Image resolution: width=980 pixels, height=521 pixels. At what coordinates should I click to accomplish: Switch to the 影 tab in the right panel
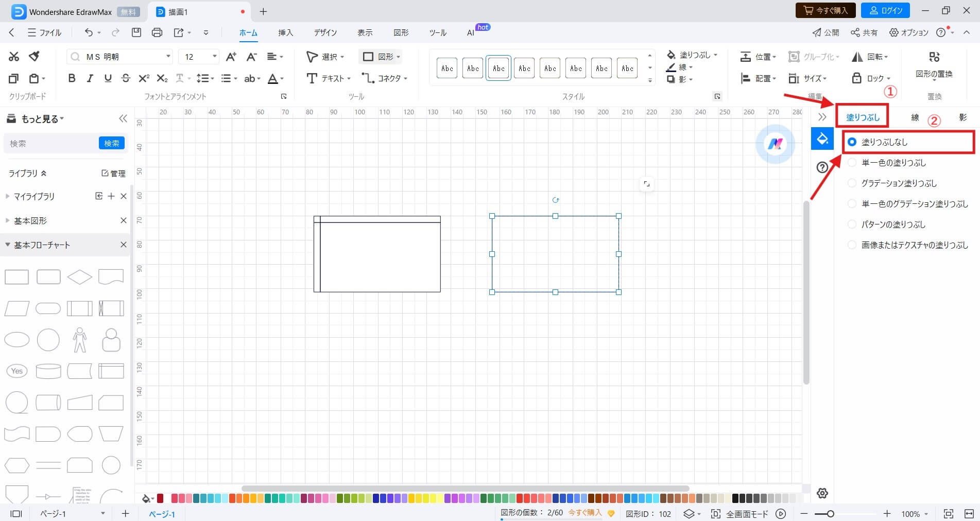pyautogui.click(x=963, y=117)
